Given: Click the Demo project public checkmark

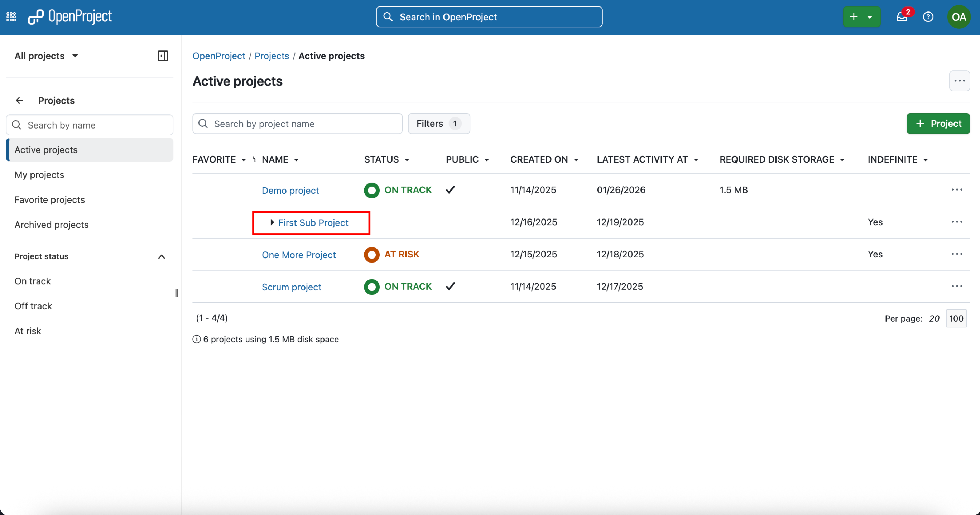Looking at the screenshot, I should point(451,190).
